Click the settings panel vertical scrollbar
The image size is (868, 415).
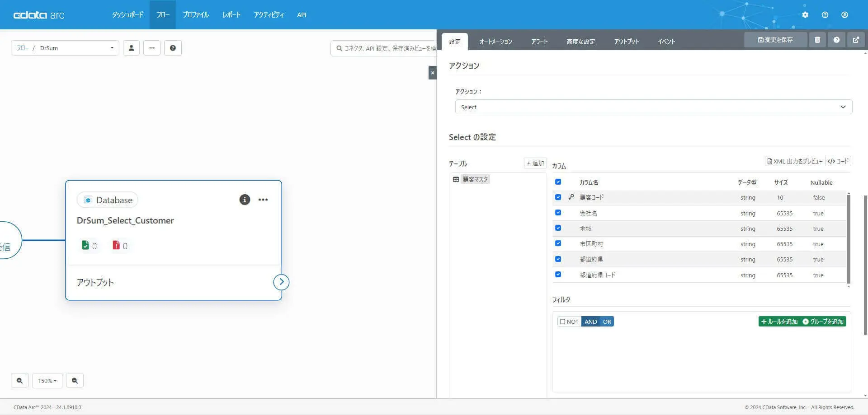click(865, 266)
